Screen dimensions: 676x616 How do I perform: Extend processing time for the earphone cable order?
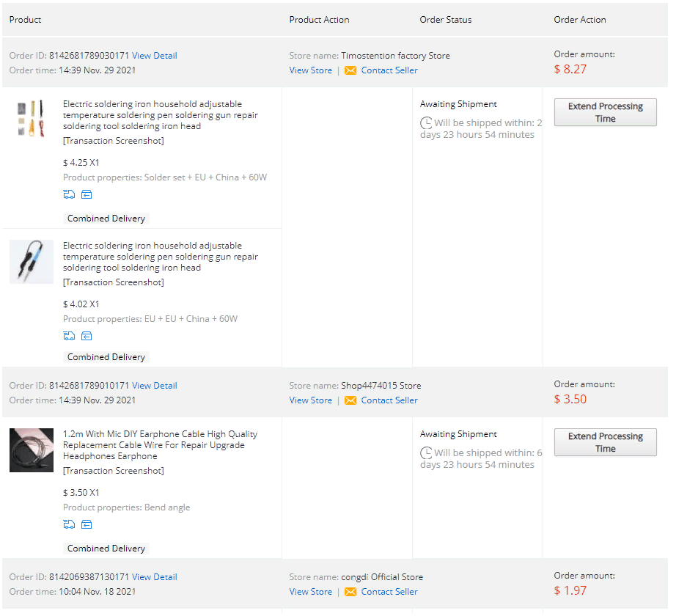pos(605,442)
